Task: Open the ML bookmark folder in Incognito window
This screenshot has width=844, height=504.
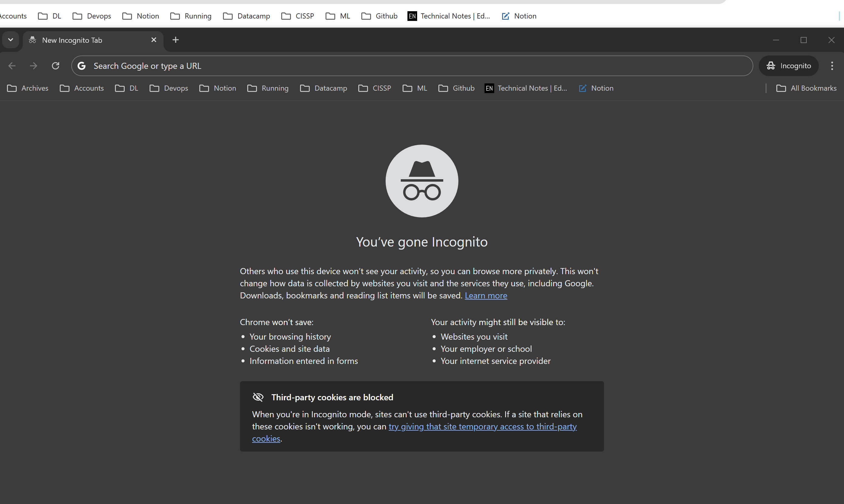Action: (415, 88)
